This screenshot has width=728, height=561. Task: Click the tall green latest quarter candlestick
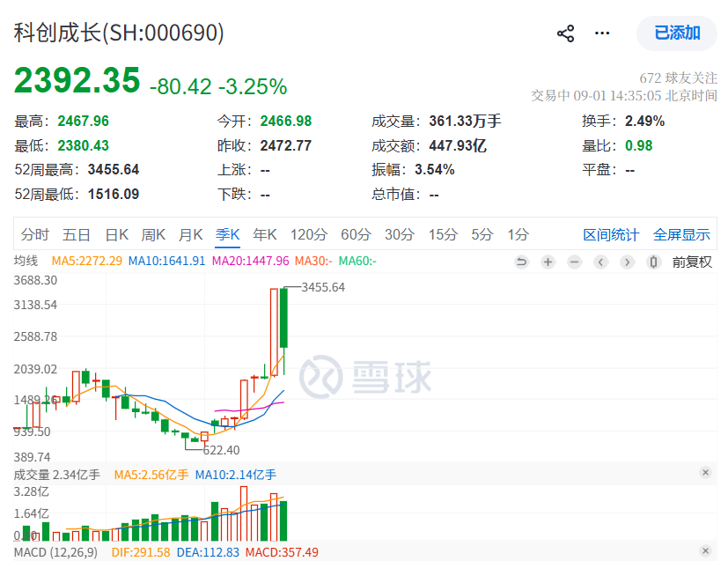[x=283, y=318]
